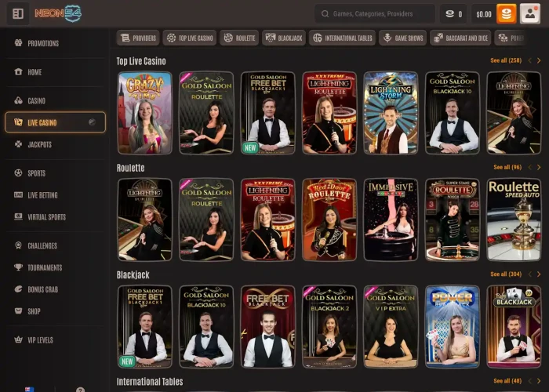Open See all (48) international tables link

507,381
